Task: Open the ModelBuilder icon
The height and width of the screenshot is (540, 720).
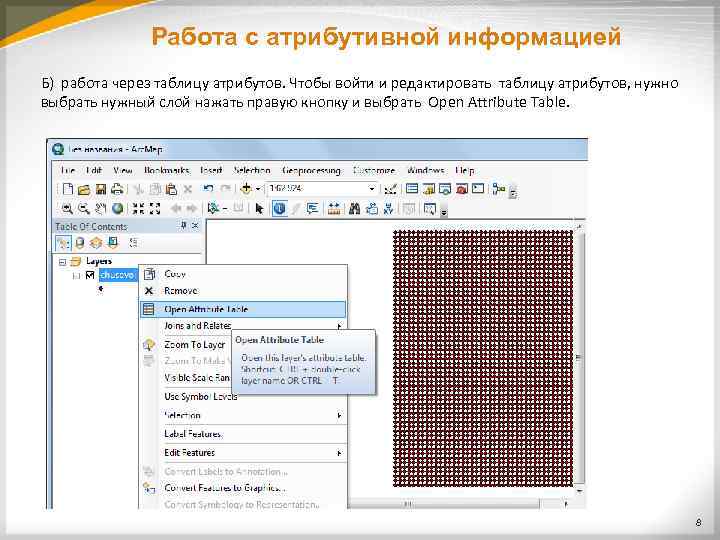Action: pyautogui.click(x=498, y=189)
